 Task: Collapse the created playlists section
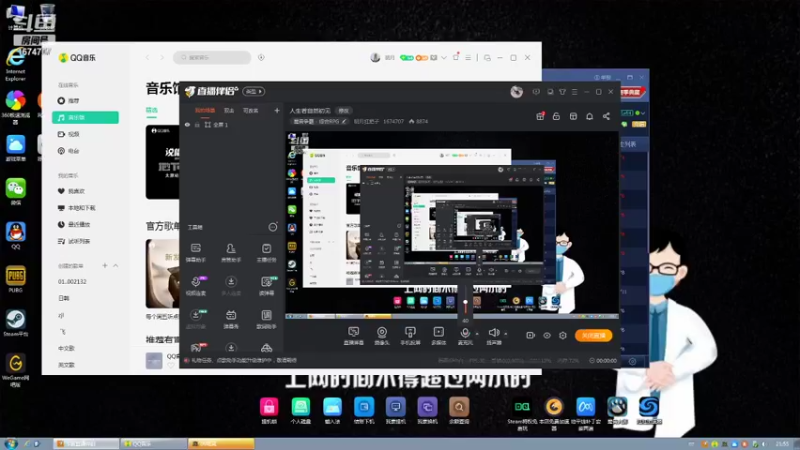pos(116,265)
